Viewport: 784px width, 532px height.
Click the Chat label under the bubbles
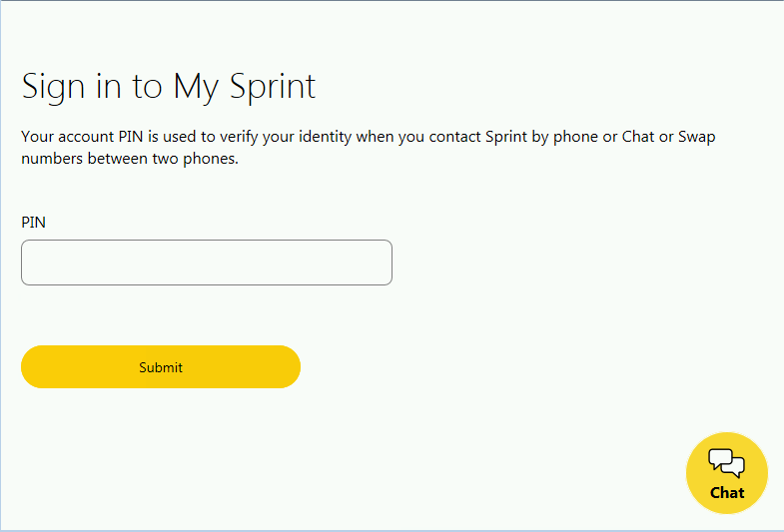pos(727,492)
